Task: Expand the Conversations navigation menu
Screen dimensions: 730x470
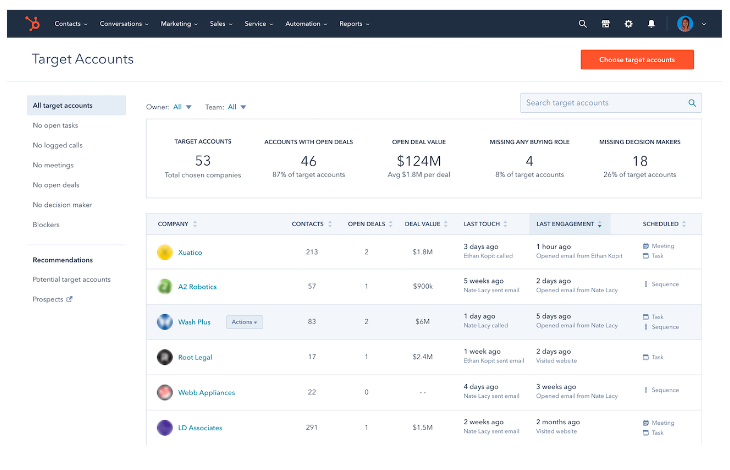Action: [x=124, y=24]
